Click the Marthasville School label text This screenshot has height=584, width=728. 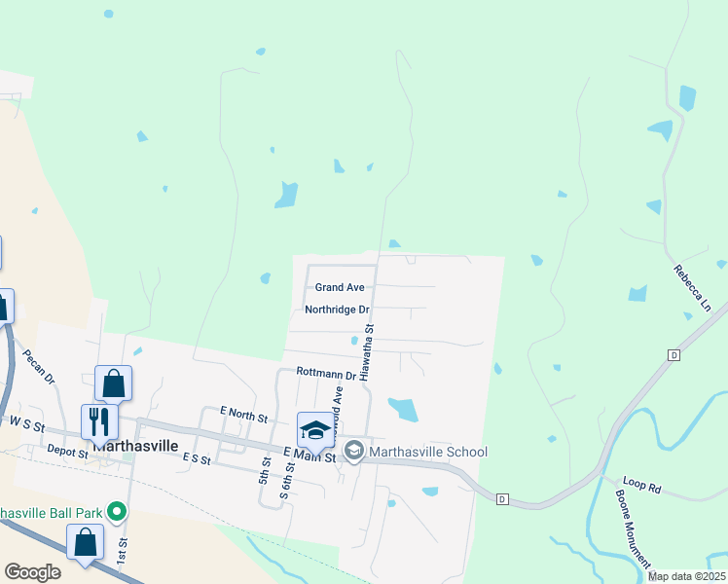point(428,452)
